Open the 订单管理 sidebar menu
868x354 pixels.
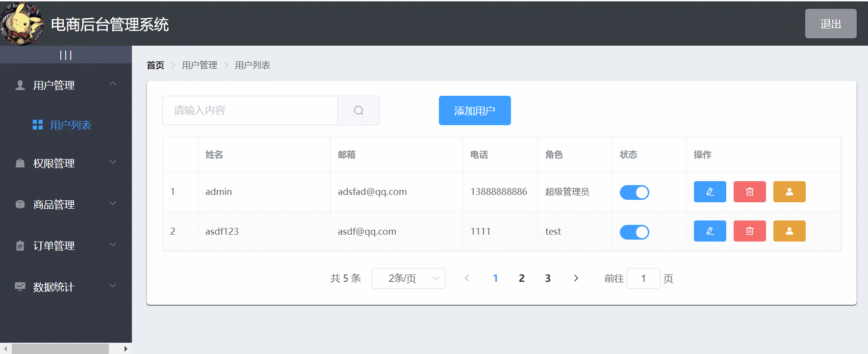tap(66, 245)
